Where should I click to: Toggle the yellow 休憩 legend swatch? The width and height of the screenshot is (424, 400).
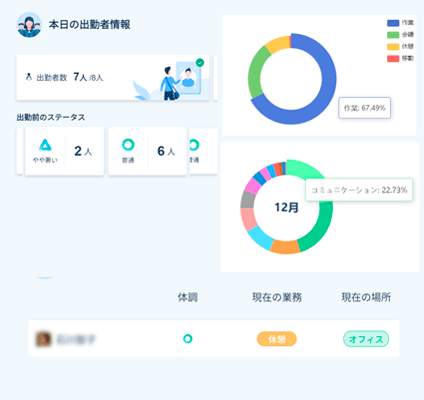pyautogui.click(x=393, y=47)
